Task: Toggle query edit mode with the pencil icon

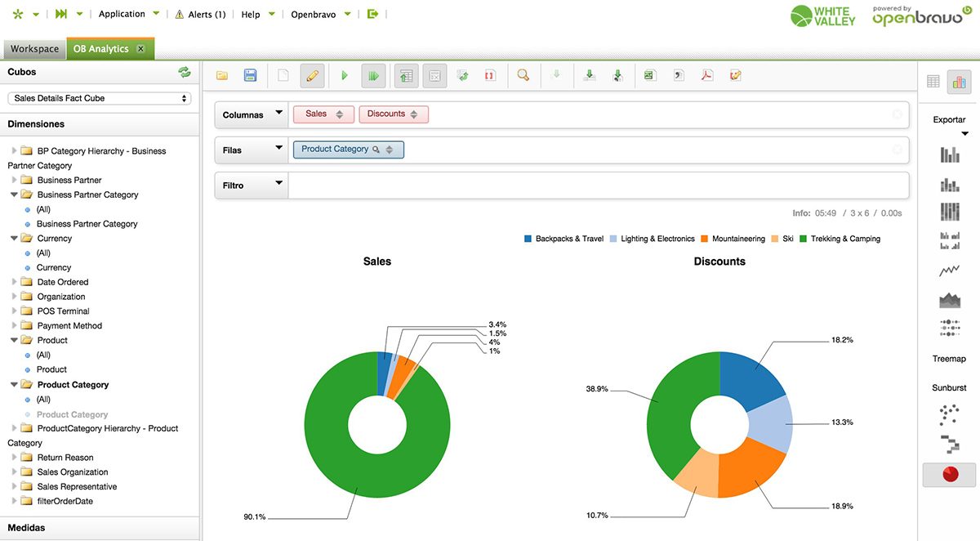Action: (x=312, y=74)
